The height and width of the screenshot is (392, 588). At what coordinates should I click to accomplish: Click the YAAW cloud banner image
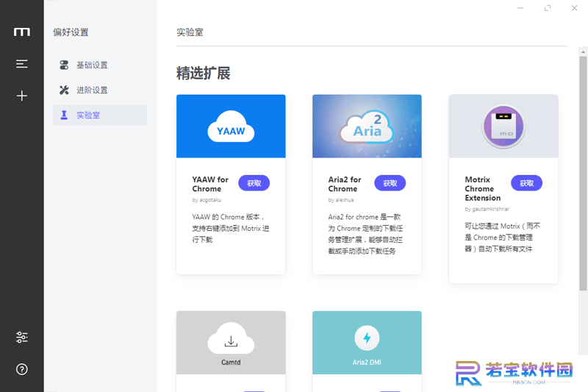pos(231,126)
